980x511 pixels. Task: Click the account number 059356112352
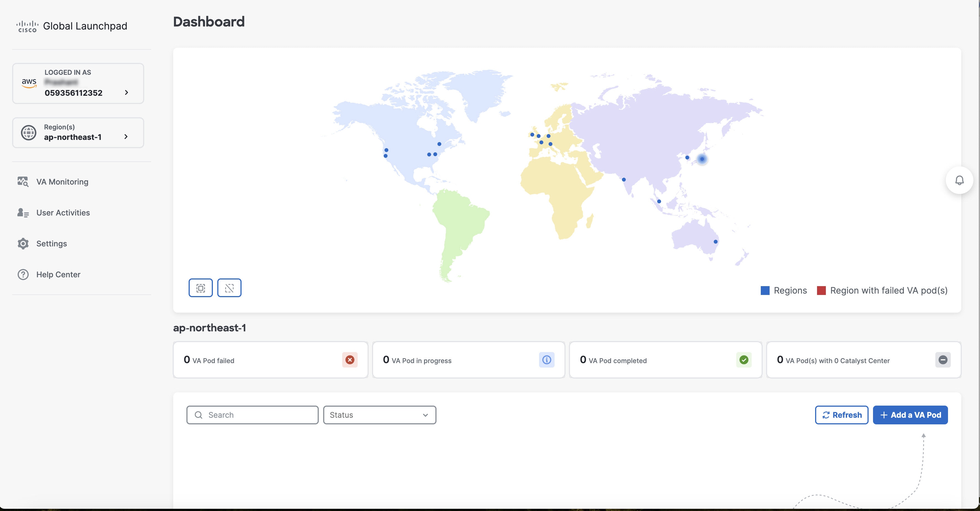pyautogui.click(x=73, y=93)
